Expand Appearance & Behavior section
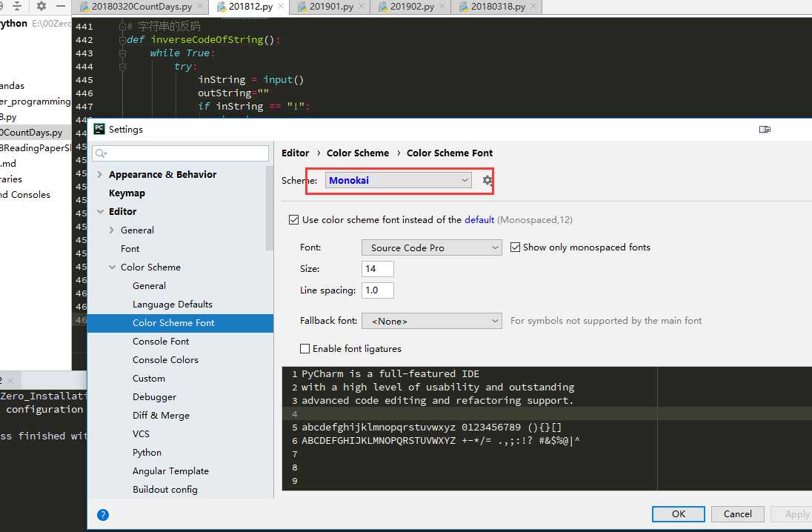This screenshot has width=812, height=532. [100, 175]
